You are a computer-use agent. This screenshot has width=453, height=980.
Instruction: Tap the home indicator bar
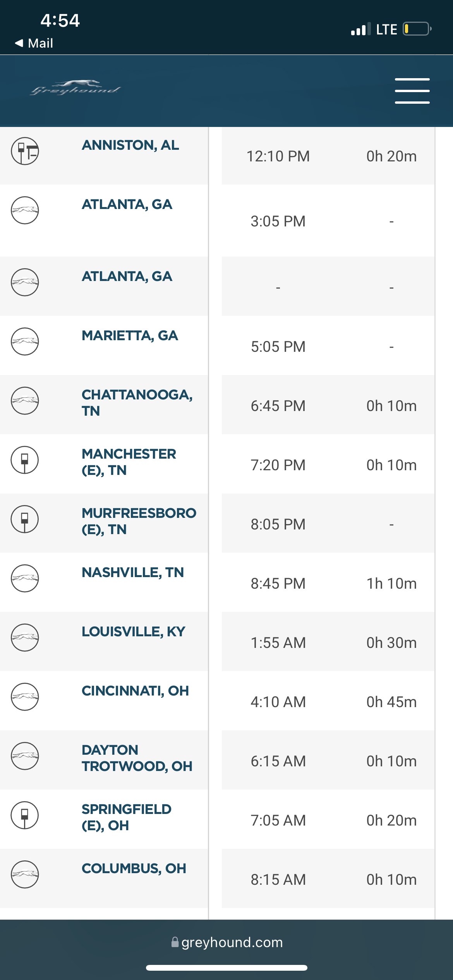point(226,968)
